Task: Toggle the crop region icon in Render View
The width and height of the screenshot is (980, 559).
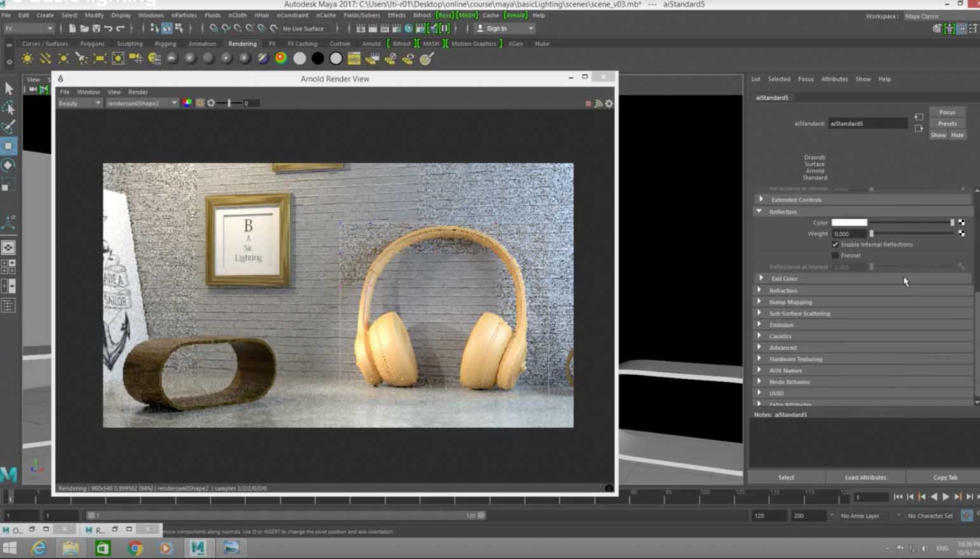Action: point(200,103)
